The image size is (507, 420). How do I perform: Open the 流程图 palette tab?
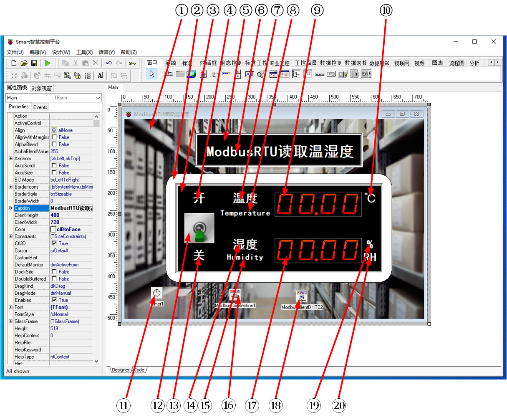click(x=457, y=63)
